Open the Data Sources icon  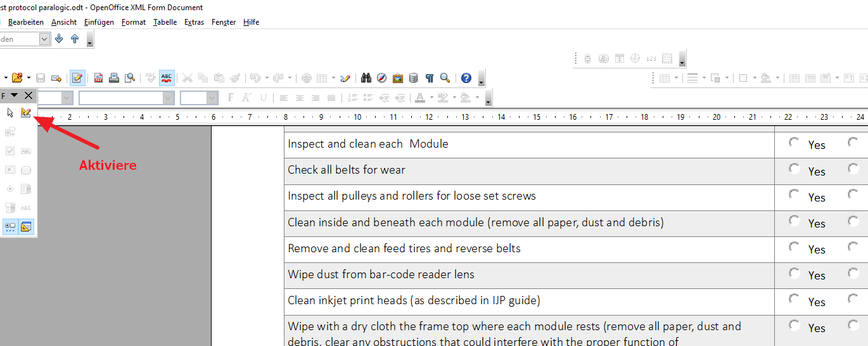[413, 78]
